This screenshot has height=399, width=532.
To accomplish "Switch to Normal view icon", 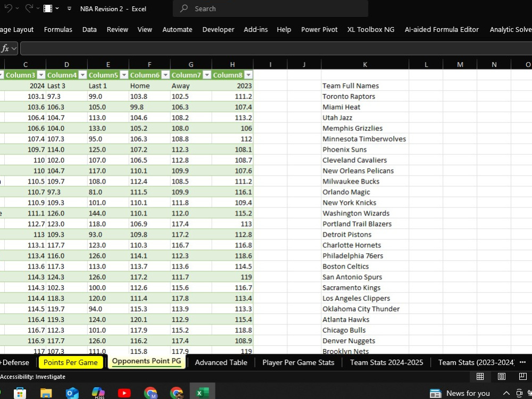I will pos(480,376).
